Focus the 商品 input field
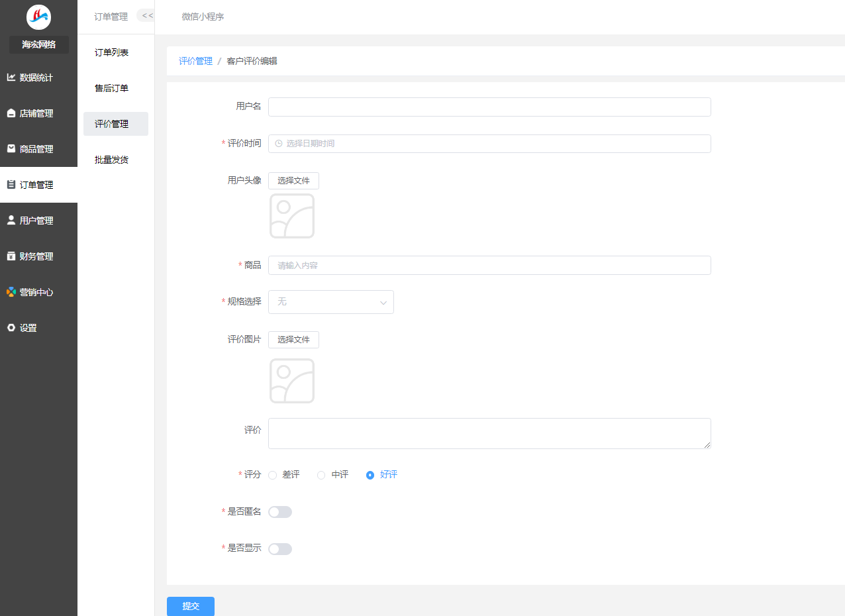845x616 pixels. [489, 265]
